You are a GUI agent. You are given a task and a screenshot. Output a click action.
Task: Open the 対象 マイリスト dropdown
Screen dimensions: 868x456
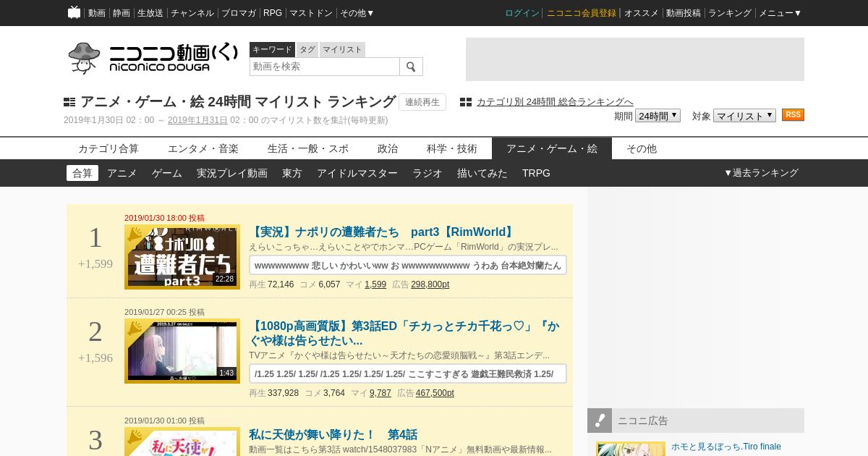[x=744, y=116]
